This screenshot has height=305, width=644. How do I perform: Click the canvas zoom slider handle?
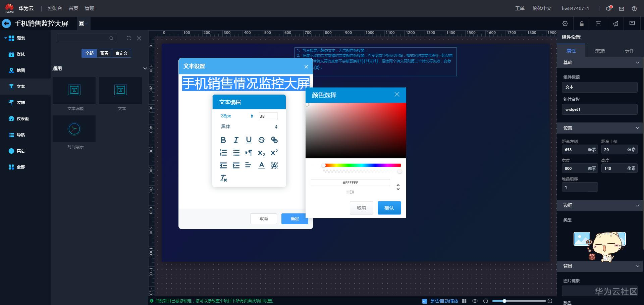(x=504, y=301)
